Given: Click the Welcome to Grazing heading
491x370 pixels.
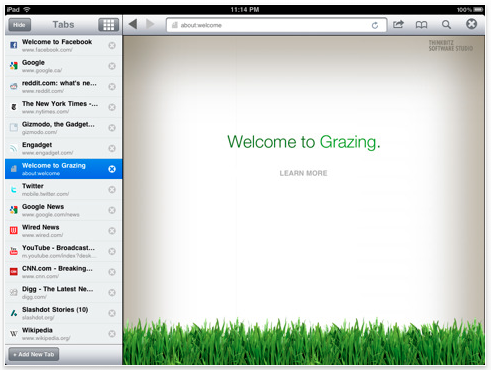Looking at the screenshot, I should 304,142.
